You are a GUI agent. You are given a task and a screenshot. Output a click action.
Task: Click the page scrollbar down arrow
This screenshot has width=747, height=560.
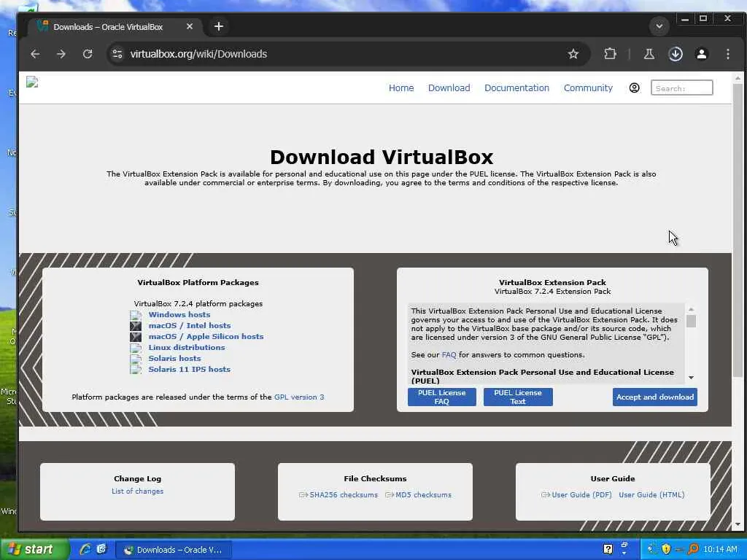[x=738, y=525]
